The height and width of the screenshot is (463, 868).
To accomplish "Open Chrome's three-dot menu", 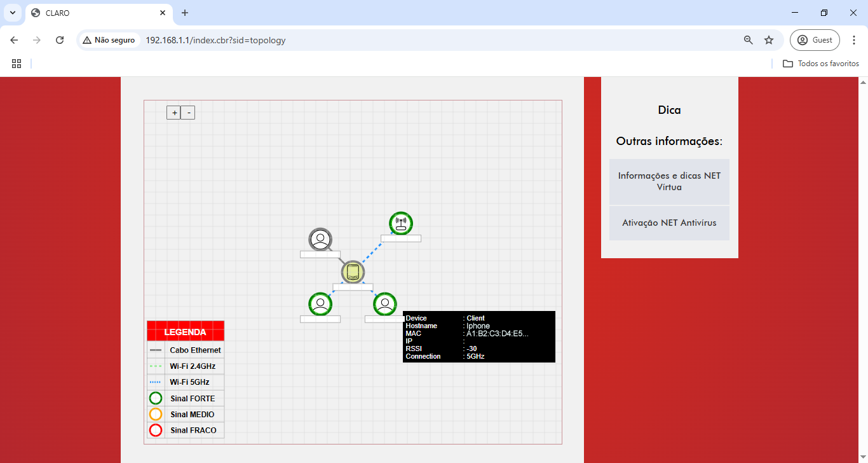I will (854, 40).
